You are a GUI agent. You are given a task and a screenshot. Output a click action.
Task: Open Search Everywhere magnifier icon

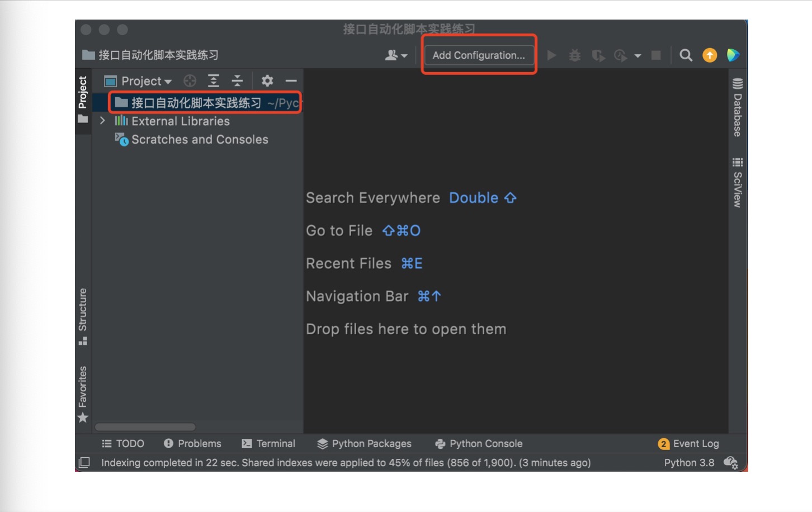click(x=686, y=55)
